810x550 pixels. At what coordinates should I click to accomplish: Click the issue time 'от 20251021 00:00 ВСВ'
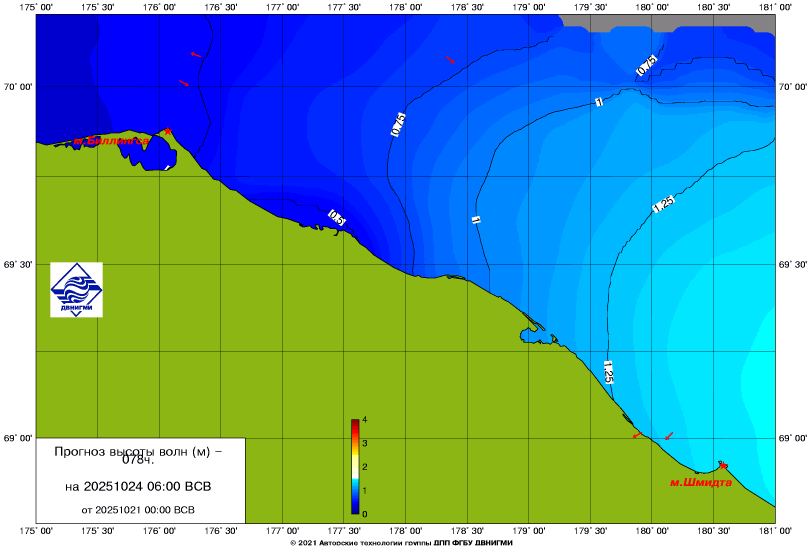[x=137, y=509]
